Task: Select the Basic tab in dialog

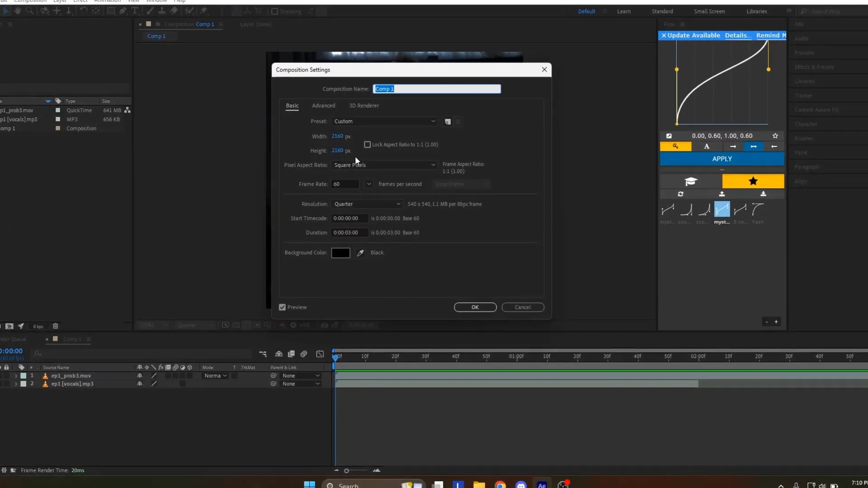Action: (x=292, y=106)
